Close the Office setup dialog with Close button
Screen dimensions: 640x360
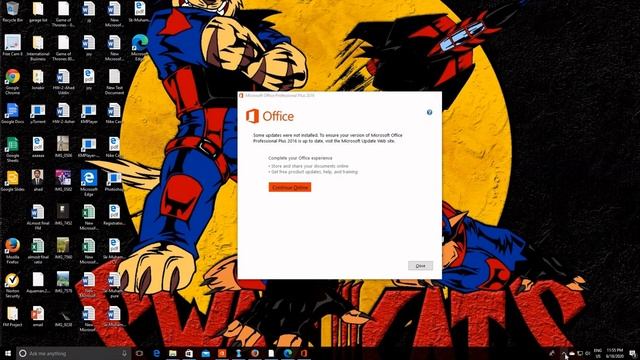[420, 266]
